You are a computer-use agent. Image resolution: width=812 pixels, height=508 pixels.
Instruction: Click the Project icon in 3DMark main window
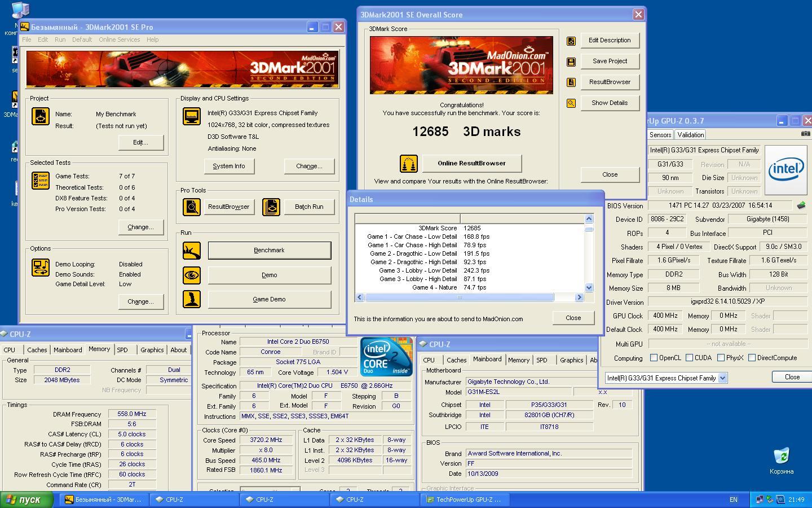point(41,116)
